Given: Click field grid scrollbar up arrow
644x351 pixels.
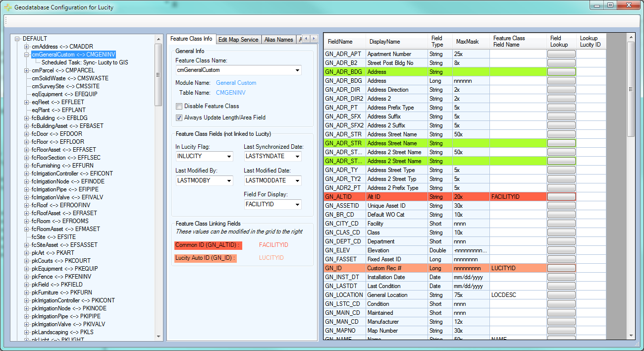Looking at the screenshot, I should point(631,37).
